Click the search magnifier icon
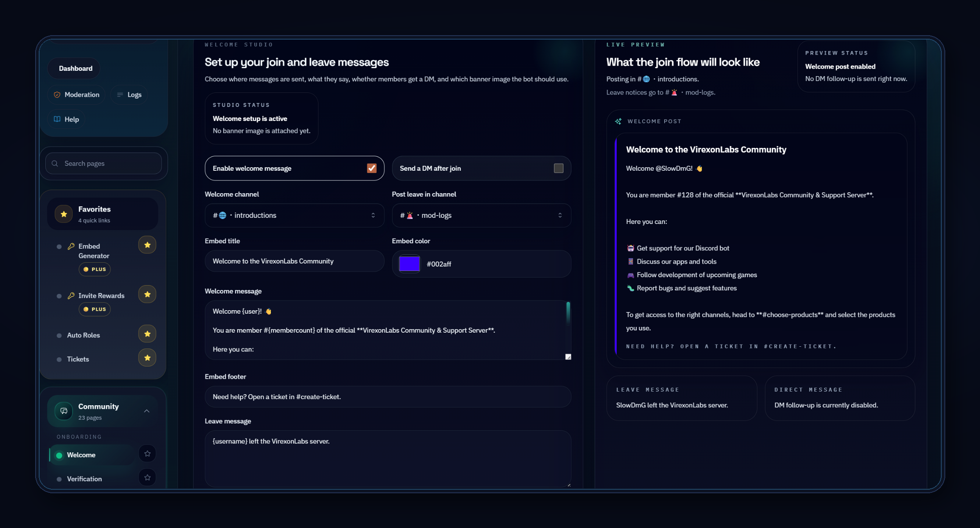 click(x=55, y=163)
